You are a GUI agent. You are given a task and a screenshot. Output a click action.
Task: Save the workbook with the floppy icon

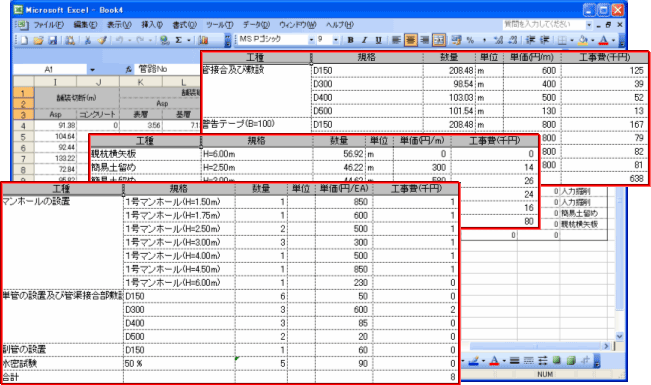coord(53,40)
